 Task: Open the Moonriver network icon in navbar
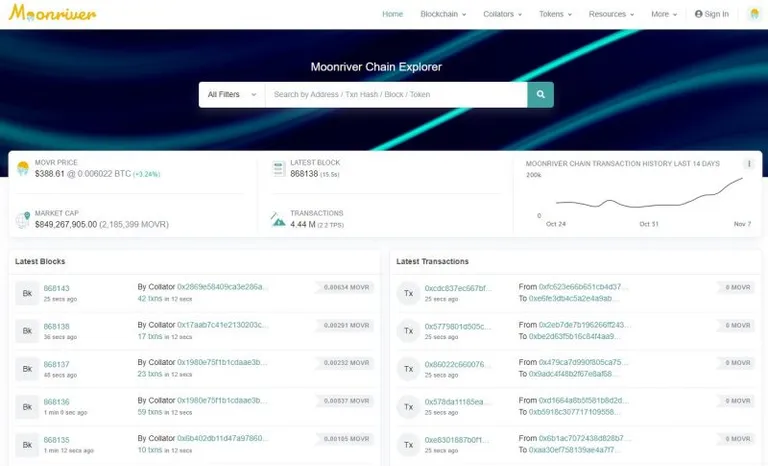pos(754,14)
